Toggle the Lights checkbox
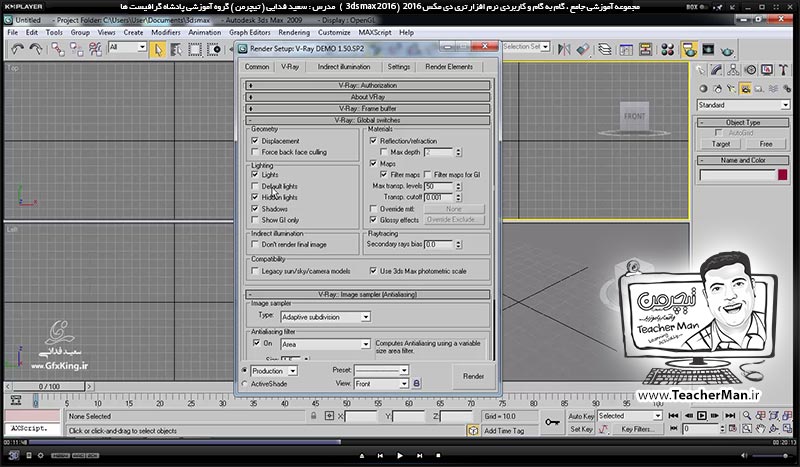This screenshot has height=467, width=800. coord(255,174)
